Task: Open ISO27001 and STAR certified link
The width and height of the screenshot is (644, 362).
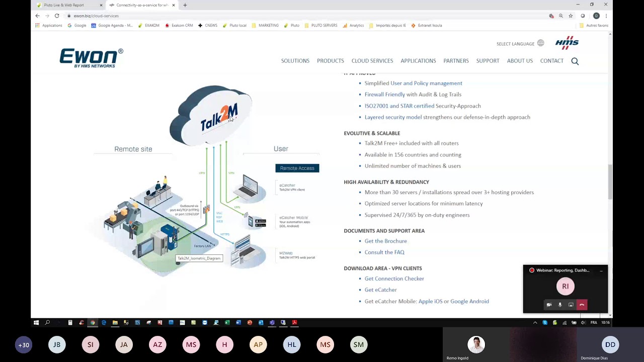Action: [399, 106]
